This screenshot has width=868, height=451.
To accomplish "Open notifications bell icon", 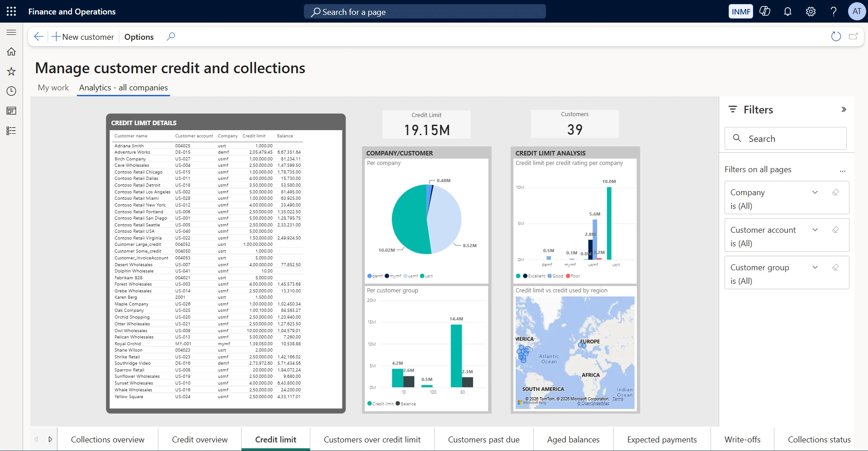I will point(787,12).
